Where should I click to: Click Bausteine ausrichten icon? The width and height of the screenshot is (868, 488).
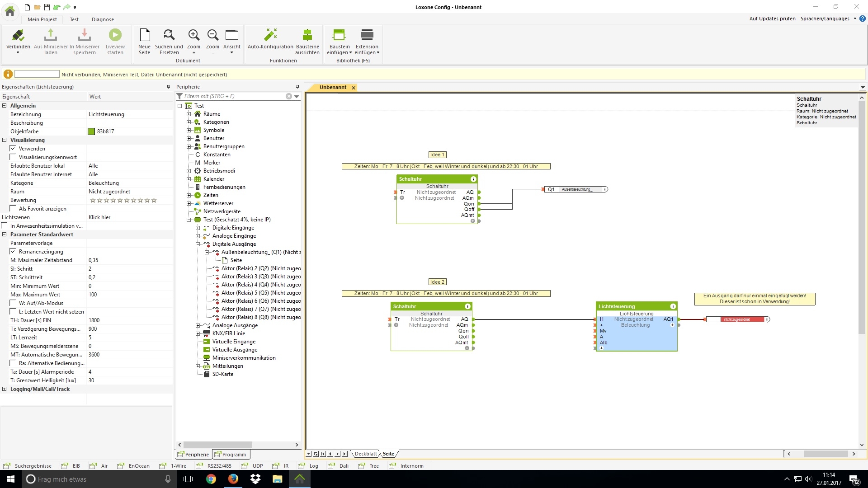click(307, 35)
